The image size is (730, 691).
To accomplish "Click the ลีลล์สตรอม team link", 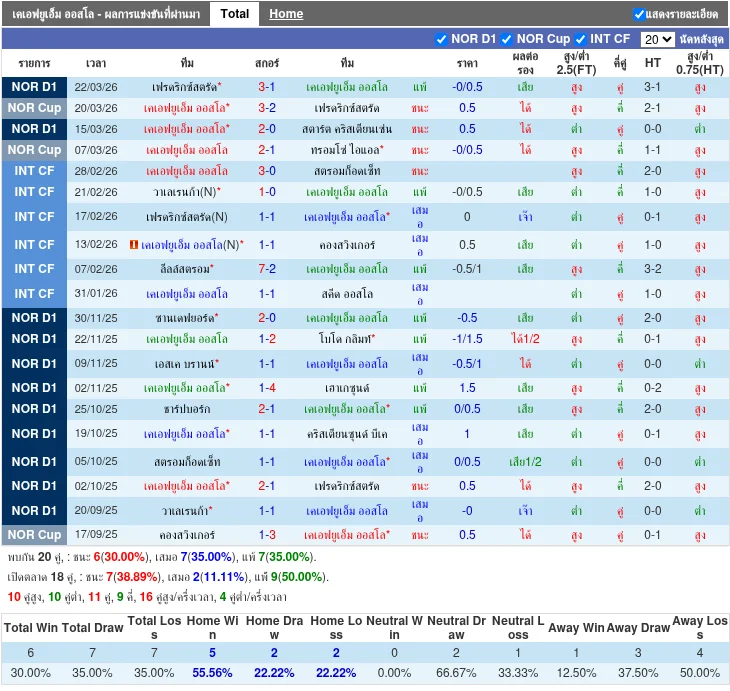I will (x=187, y=269).
